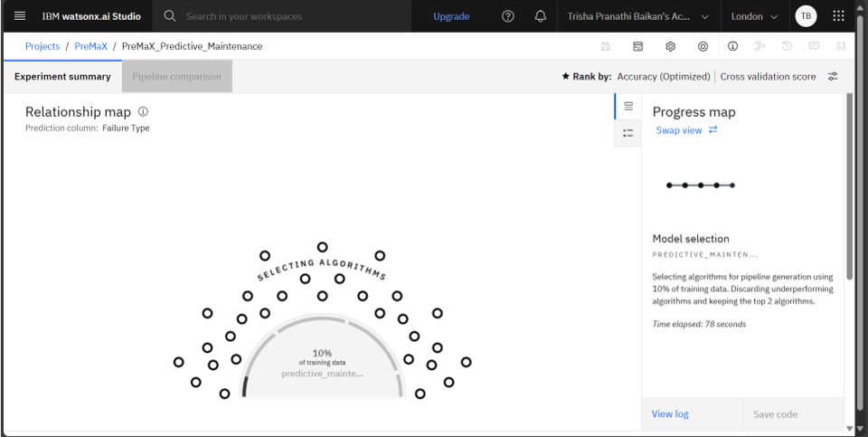The height and width of the screenshot is (437, 868).
Task: Click the information icon in the toolbar
Action: 733,46
